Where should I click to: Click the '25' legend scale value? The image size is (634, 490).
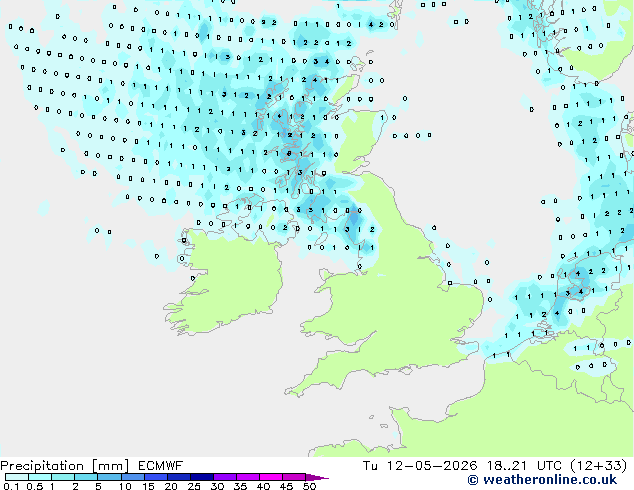point(194,486)
